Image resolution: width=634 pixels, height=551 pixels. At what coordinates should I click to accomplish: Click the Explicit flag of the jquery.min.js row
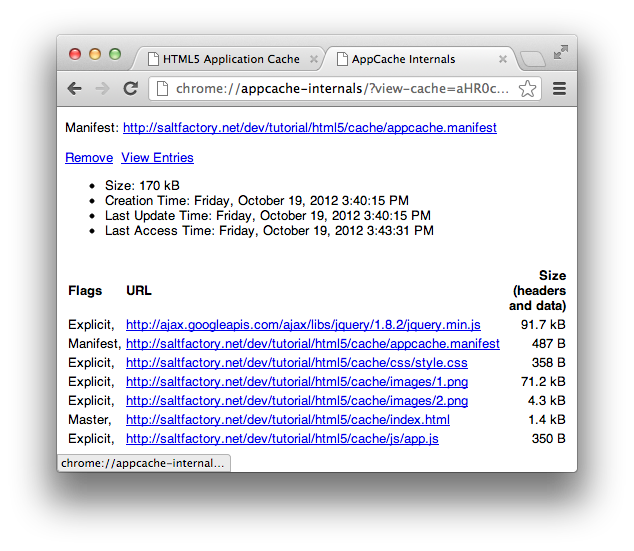pos(91,325)
